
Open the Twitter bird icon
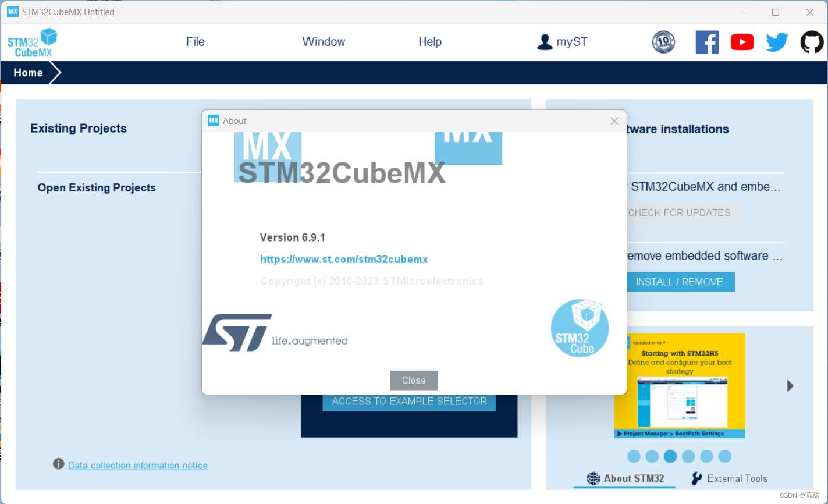777,42
